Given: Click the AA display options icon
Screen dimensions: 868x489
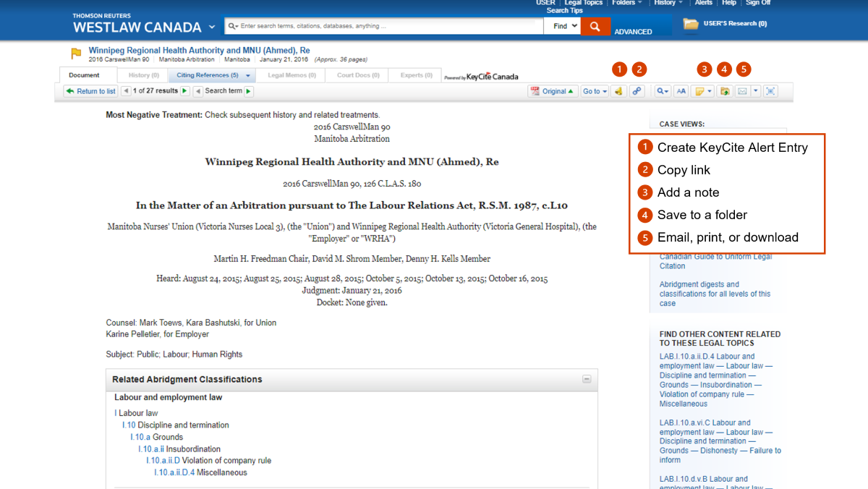Looking at the screenshot, I should [681, 91].
